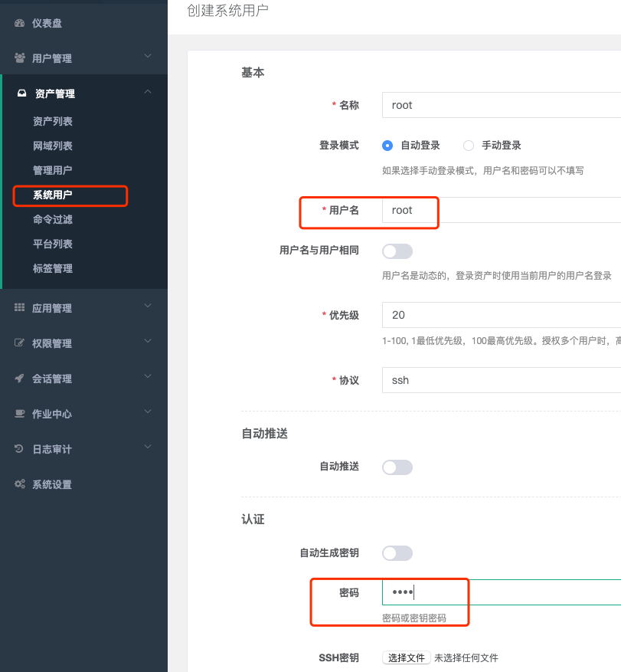Click the 选择文件 button for SSH密钥
The width and height of the screenshot is (621, 672).
(x=406, y=658)
